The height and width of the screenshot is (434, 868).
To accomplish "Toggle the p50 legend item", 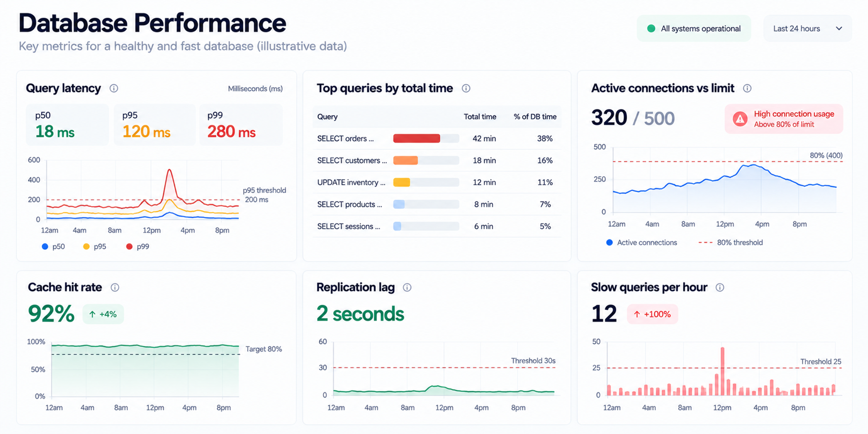I will tap(53, 247).
